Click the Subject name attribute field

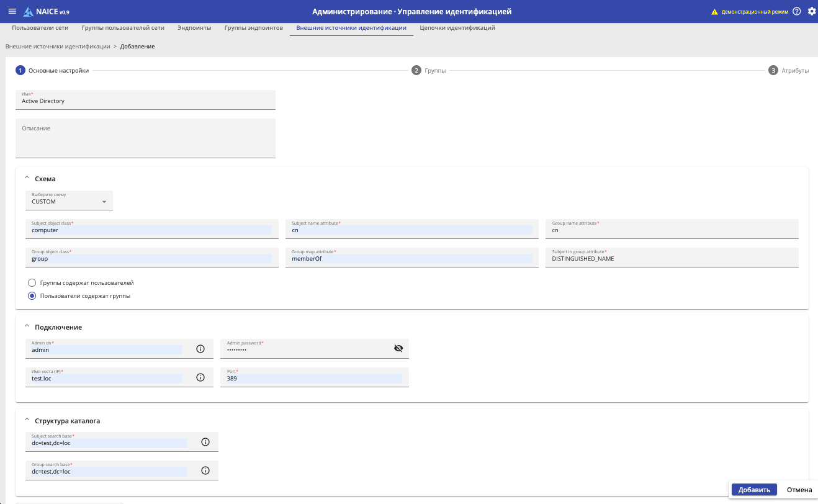[412, 228]
